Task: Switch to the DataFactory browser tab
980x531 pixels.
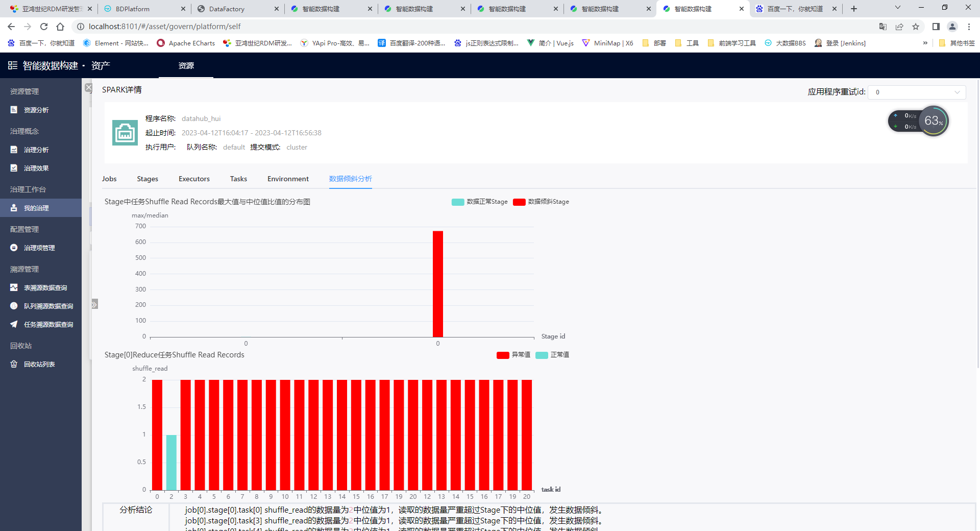Action: (237, 9)
